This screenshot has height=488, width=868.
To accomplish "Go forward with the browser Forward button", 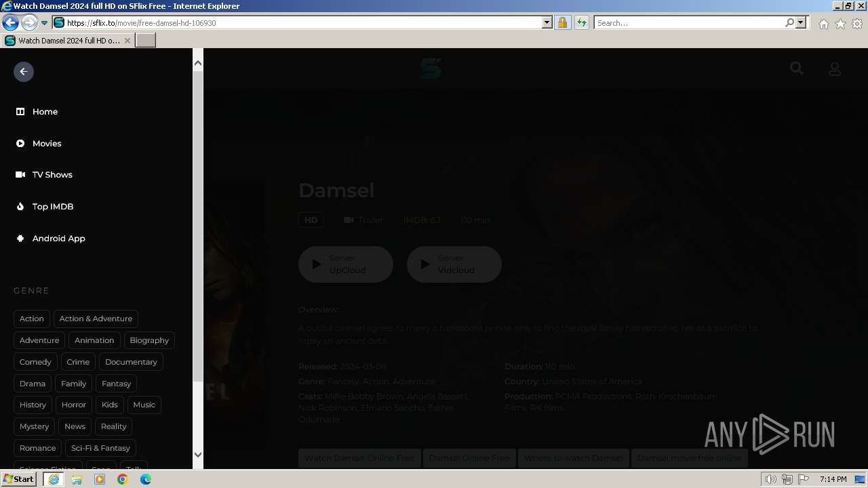I will 28,23.
